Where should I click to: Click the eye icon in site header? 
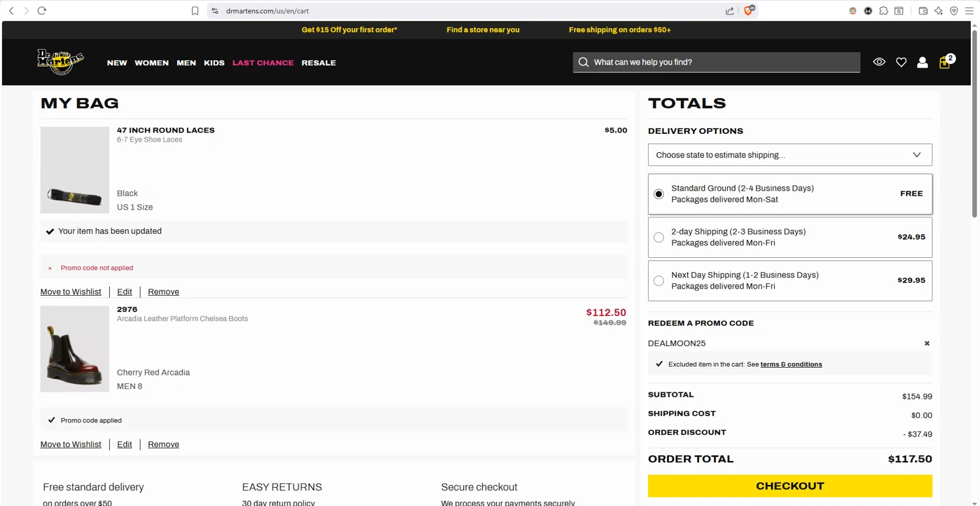point(879,62)
